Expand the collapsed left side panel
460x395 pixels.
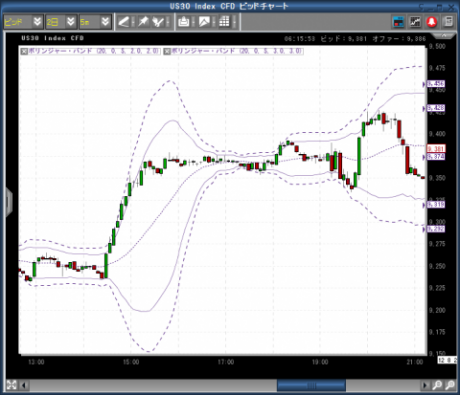[9, 201]
